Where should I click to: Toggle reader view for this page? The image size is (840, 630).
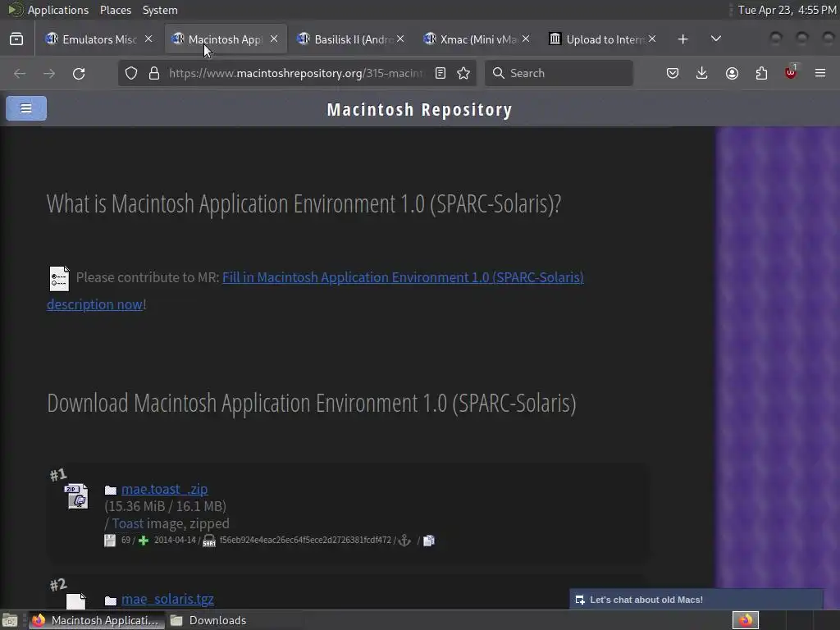click(441, 73)
